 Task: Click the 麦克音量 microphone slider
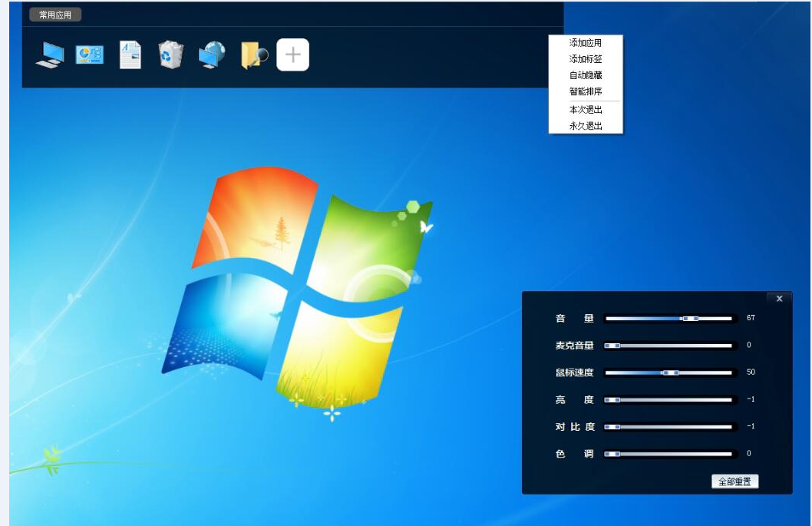(x=670, y=345)
